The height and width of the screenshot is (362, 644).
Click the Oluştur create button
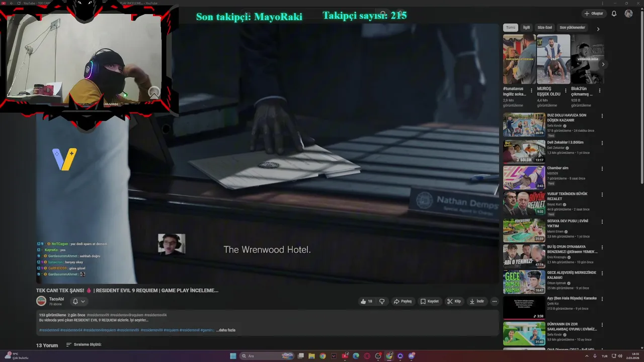pyautogui.click(x=593, y=14)
